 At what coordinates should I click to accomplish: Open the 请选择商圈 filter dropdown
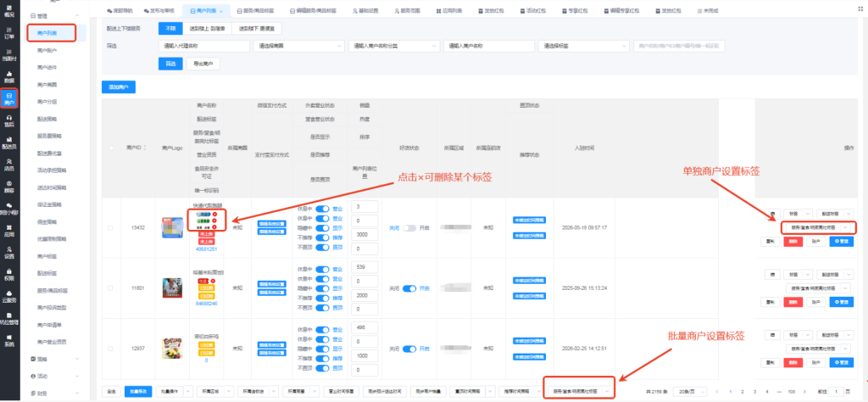299,47
